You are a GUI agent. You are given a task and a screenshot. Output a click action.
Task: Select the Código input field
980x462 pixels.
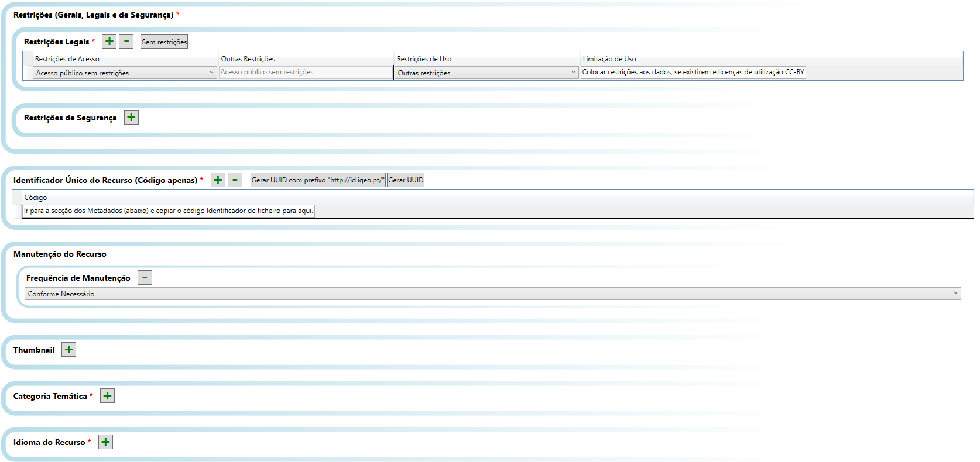pos(169,211)
